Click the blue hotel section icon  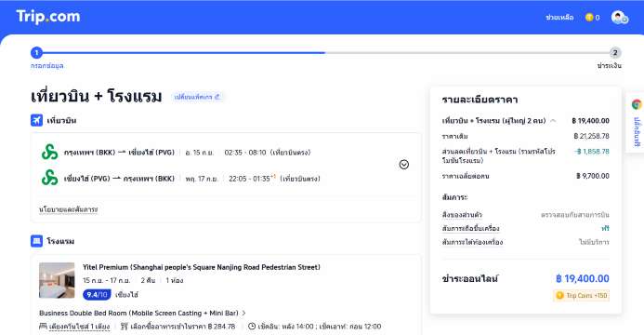pos(36,241)
